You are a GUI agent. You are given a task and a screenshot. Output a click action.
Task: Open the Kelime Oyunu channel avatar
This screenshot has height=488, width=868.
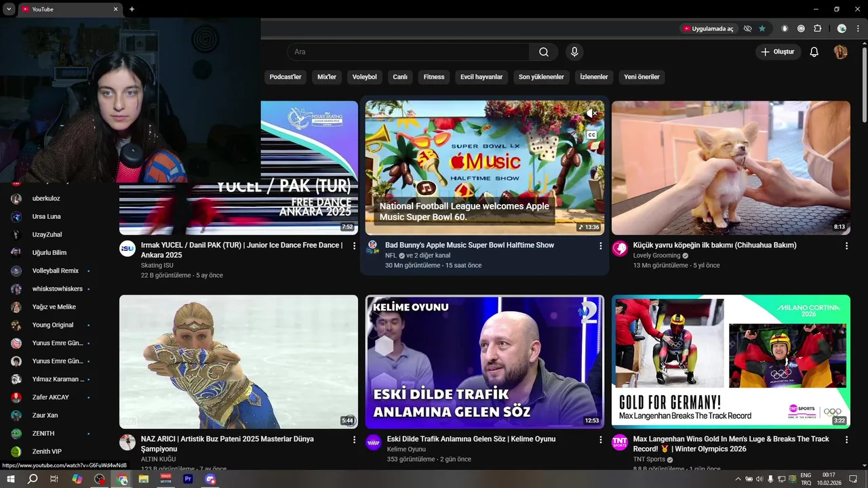pyautogui.click(x=374, y=443)
